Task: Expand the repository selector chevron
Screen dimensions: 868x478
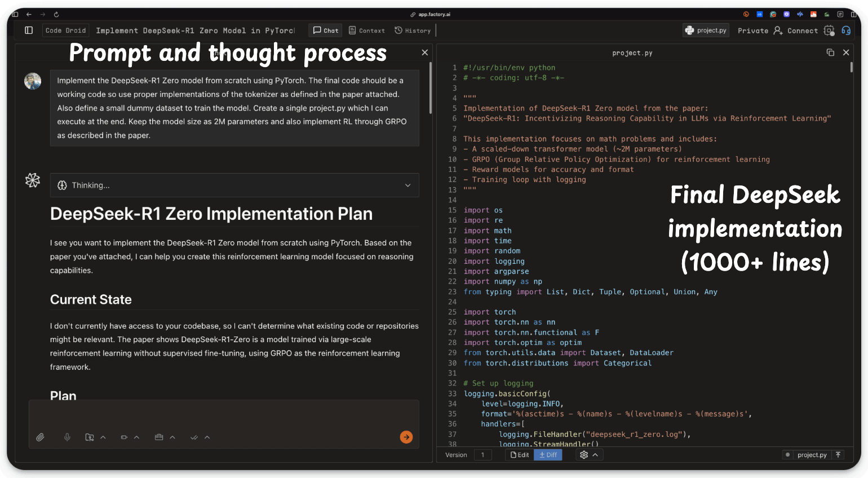Action: pos(103,437)
